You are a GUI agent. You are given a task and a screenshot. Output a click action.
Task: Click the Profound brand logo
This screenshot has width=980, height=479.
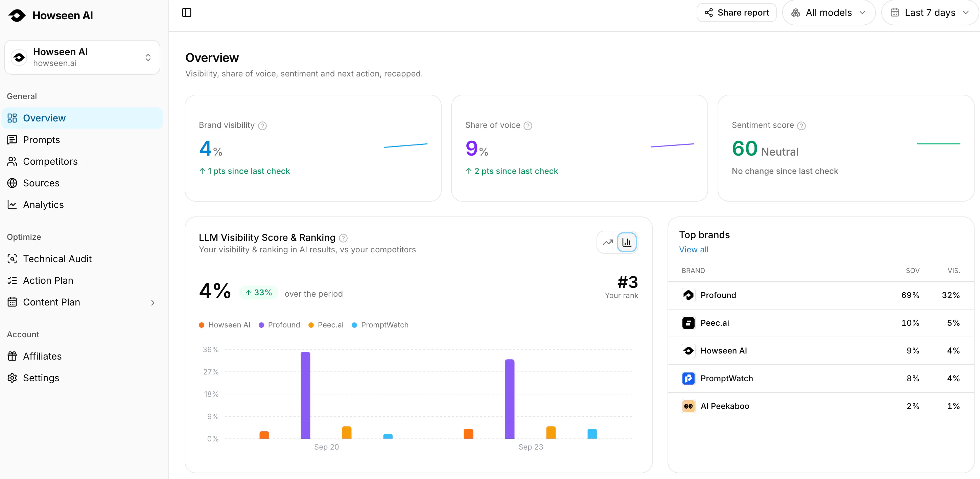click(x=688, y=295)
